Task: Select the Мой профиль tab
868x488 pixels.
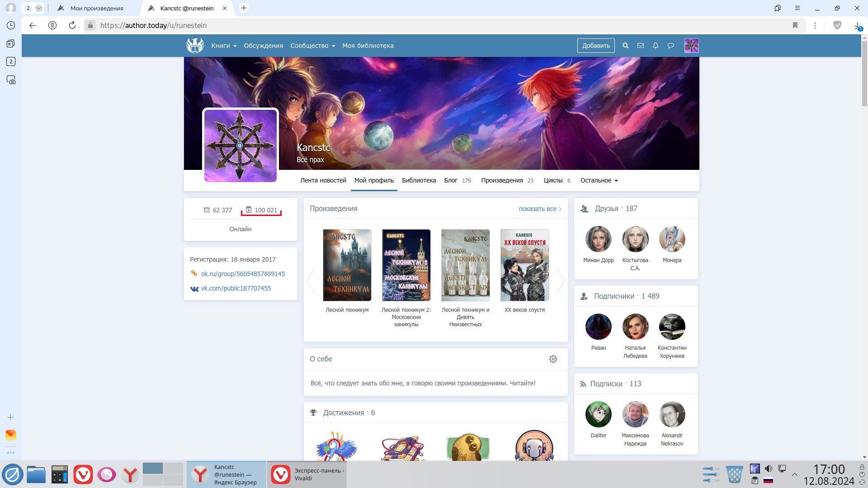Action: click(x=374, y=180)
